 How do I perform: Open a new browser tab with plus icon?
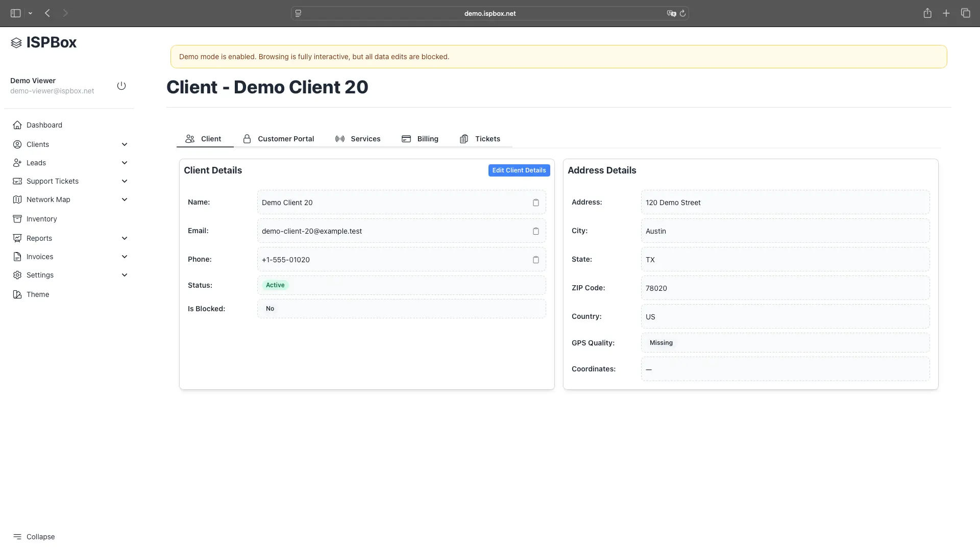[x=946, y=13]
